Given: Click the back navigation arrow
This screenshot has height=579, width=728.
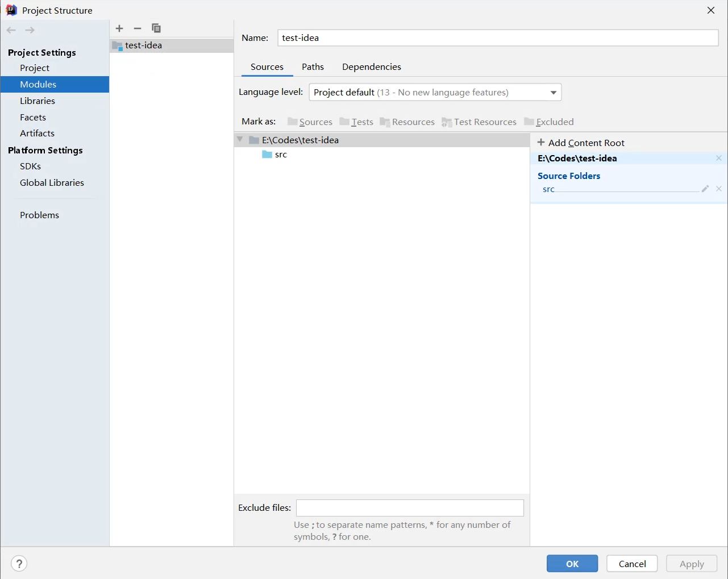Looking at the screenshot, I should click(x=11, y=30).
